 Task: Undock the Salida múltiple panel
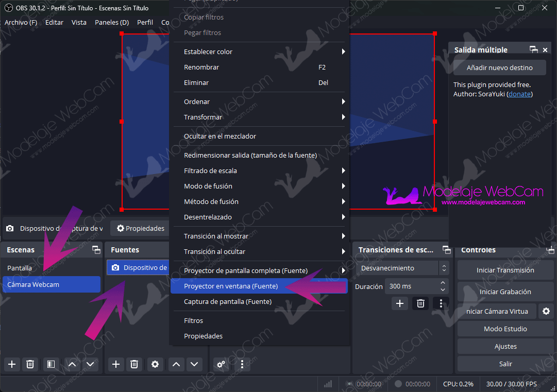pyautogui.click(x=534, y=50)
